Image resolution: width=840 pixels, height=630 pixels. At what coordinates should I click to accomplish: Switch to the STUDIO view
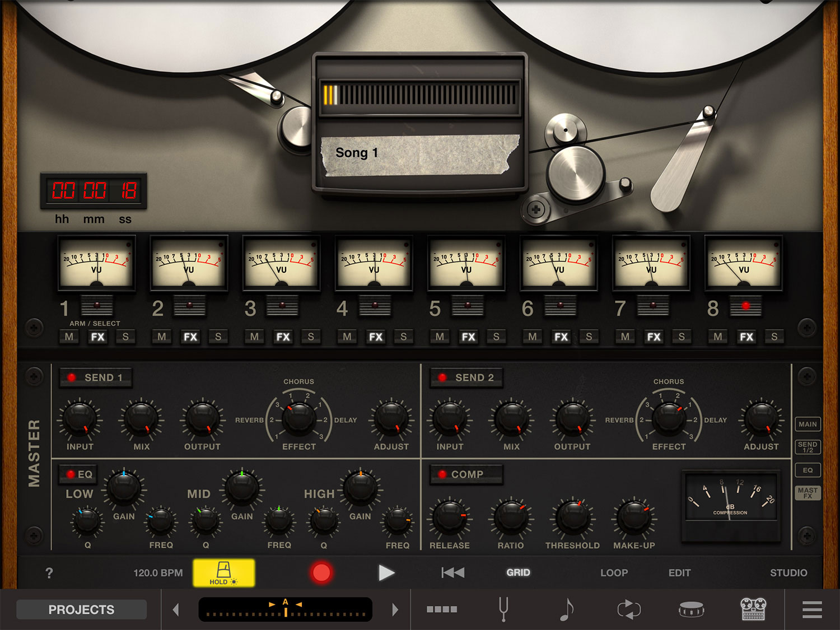pos(789,572)
